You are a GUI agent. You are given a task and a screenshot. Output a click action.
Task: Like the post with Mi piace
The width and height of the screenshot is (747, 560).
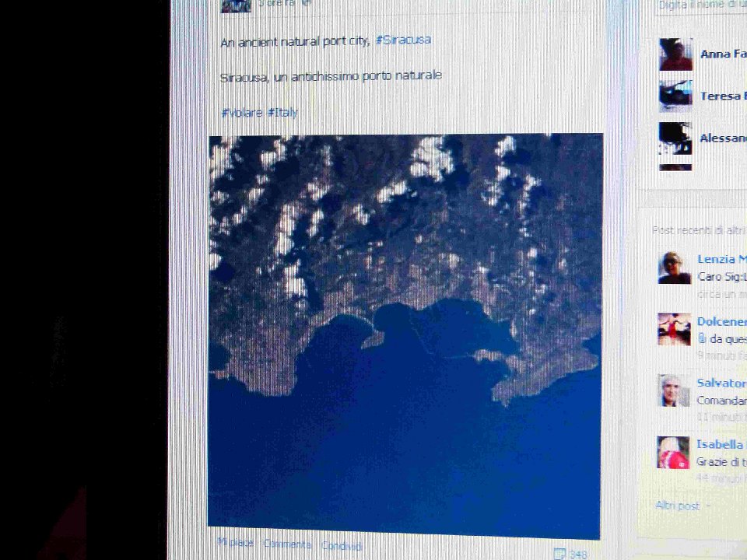235,542
